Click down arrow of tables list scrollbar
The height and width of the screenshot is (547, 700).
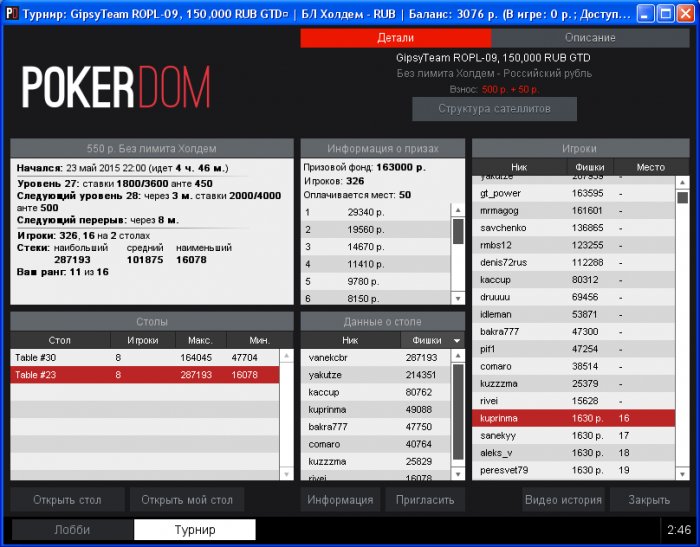click(286, 474)
